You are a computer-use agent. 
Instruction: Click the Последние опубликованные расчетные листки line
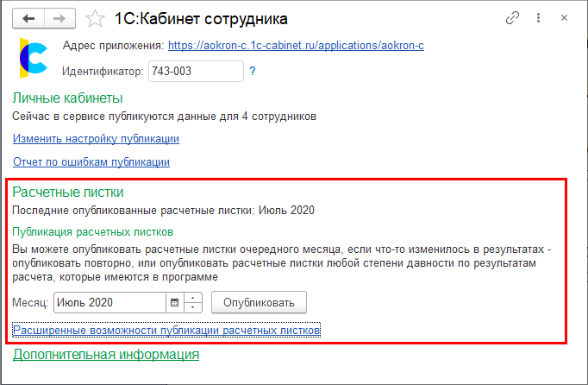(164, 210)
